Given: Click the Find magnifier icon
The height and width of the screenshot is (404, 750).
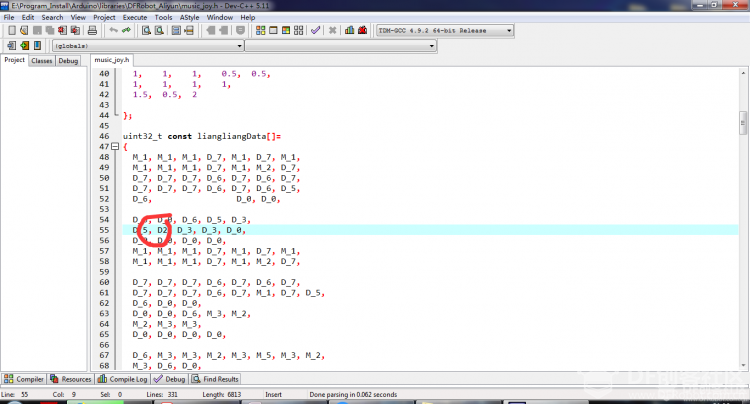Looking at the screenshot, I should (146, 30).
